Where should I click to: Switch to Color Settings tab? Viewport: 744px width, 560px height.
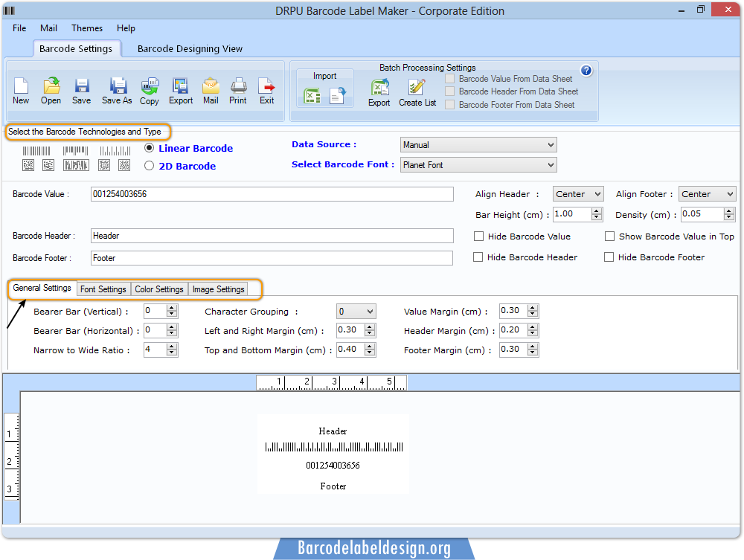pos(159,289)
